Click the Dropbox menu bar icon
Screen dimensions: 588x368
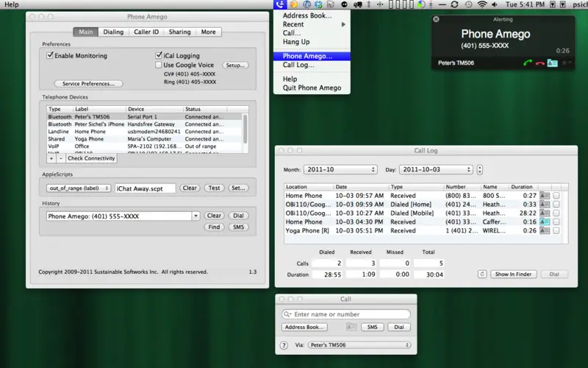click(x=318, y=4)
